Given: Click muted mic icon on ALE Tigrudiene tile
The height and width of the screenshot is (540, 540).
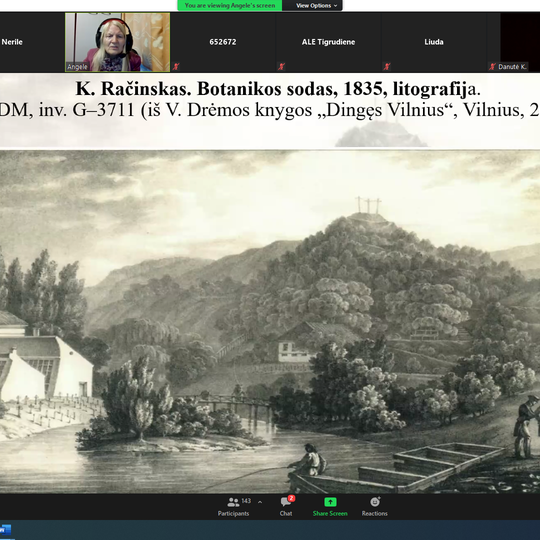Looking at the screenshot, I should 281,66.
